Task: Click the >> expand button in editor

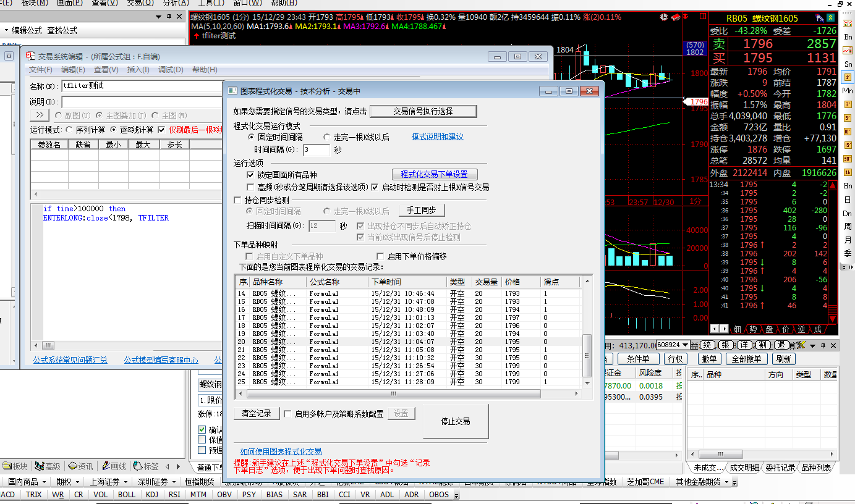Action: tap(40, 115)
